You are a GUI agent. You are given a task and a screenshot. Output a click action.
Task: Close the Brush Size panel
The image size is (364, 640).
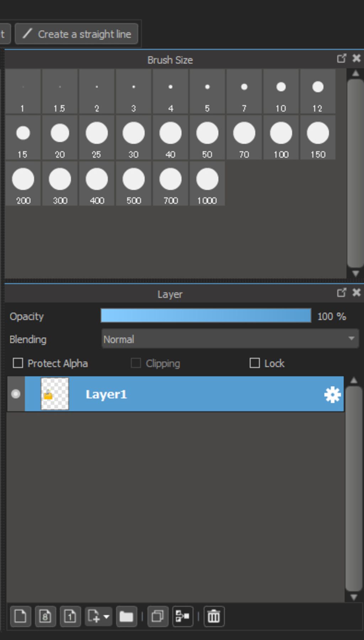[x=356, y=58]
